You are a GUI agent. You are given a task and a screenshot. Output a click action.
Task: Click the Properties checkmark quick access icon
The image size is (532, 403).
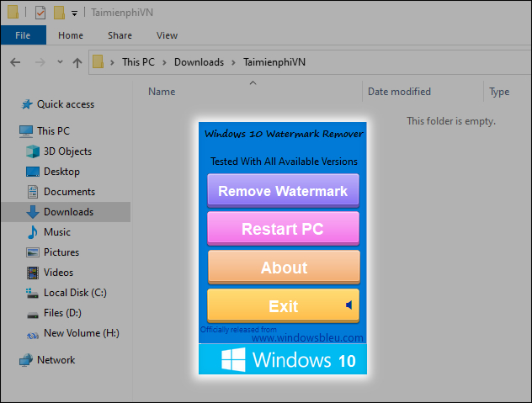(40, 13)
